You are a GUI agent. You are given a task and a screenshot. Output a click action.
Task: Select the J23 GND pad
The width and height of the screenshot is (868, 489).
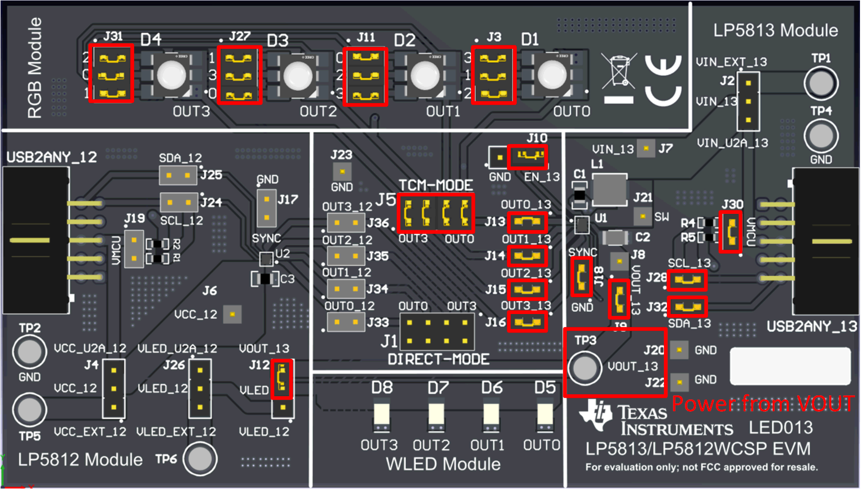click(x=342, y=171)
